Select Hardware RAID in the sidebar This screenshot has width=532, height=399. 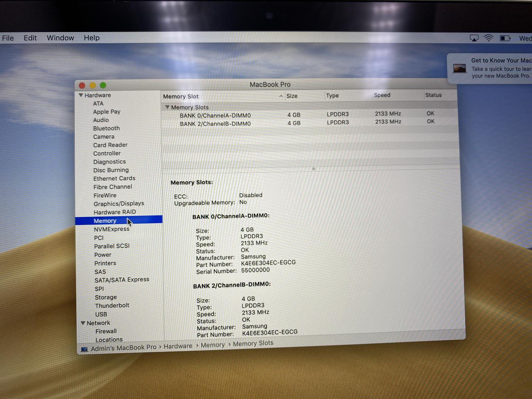(115, 212)
